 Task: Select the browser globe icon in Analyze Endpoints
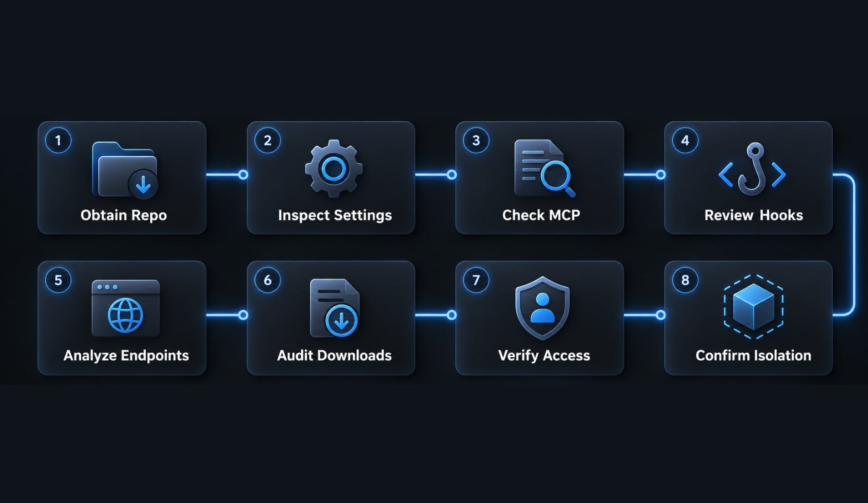pyautogui.click(x=126, y=309)
